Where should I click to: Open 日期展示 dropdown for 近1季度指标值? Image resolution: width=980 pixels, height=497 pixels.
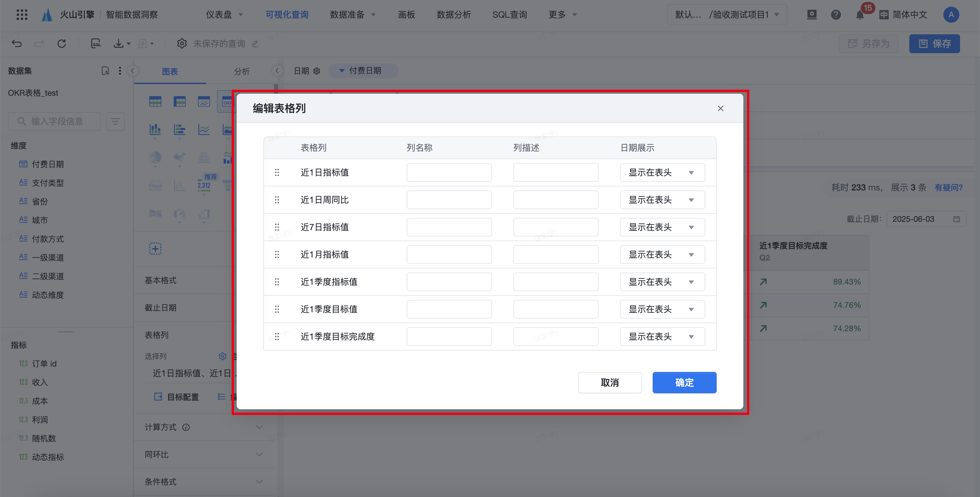point(662,282)
